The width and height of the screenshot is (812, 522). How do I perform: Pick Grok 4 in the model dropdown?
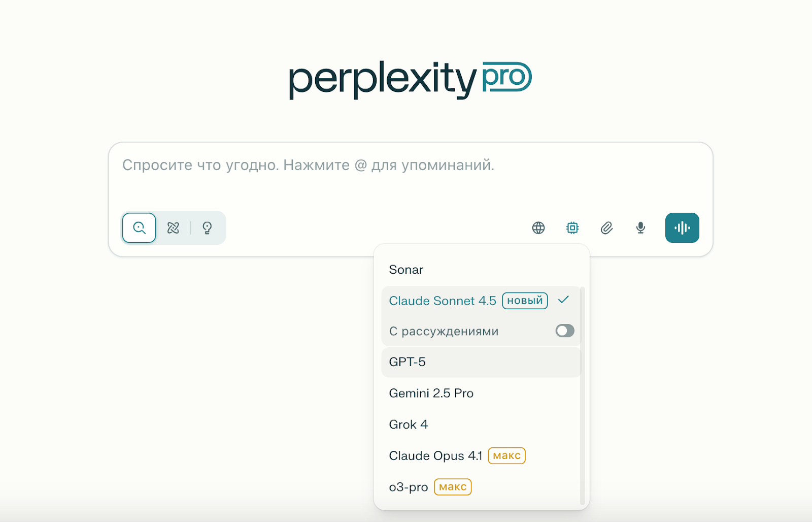coord(409,425)
